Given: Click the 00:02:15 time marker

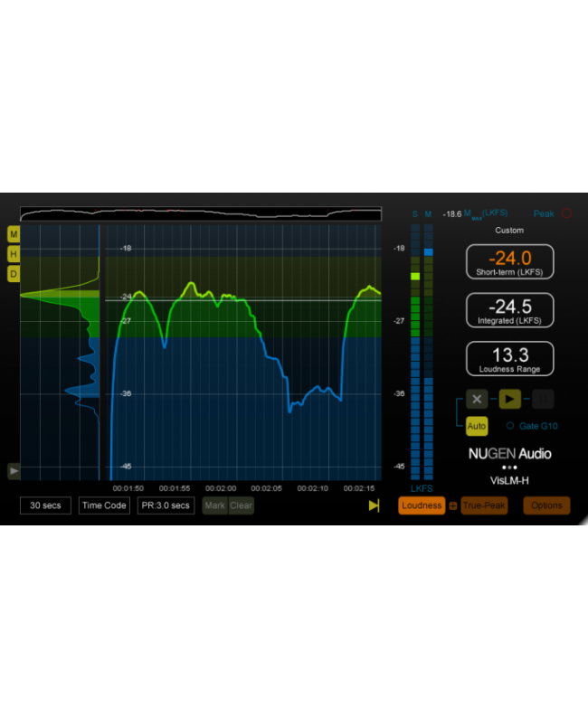Looking at the screenshot, I should pos(359,488).
